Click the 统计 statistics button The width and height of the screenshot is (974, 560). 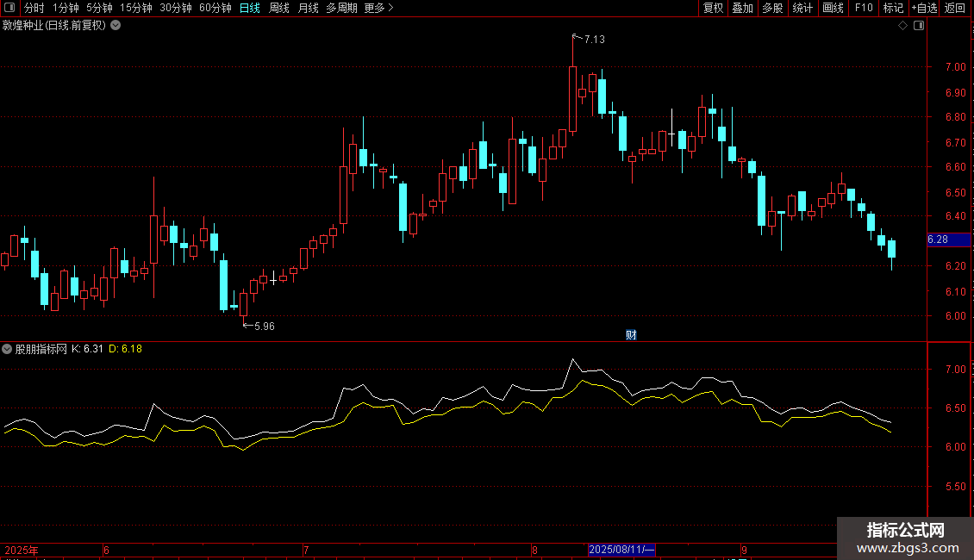pos(802,8)
